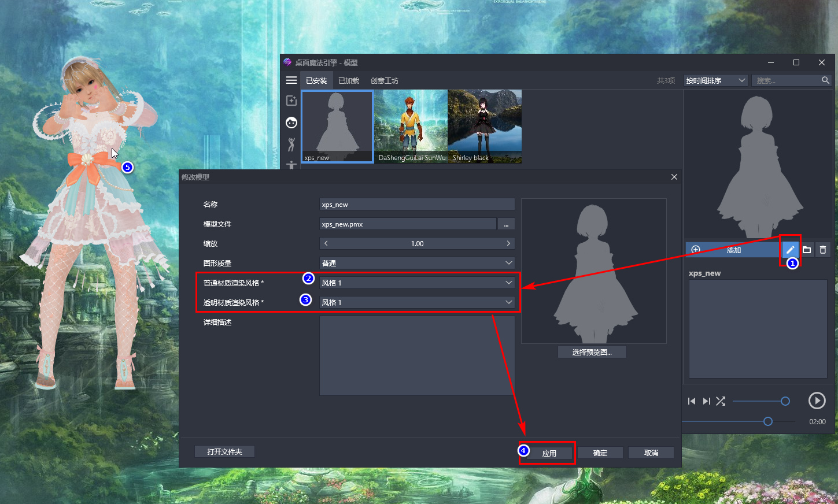Expand the 图形质量 quality dropdown
Viewport: 838px width, 504px height.
416,262
